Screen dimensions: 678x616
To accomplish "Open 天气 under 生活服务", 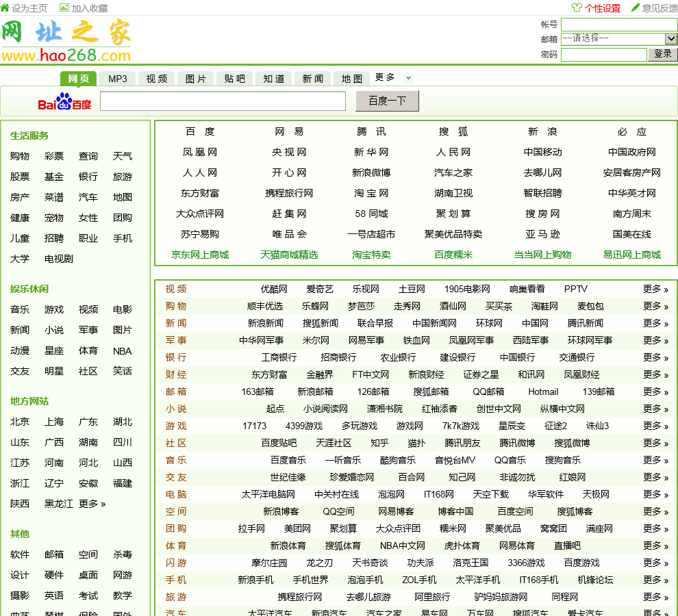I will point(123,156).
